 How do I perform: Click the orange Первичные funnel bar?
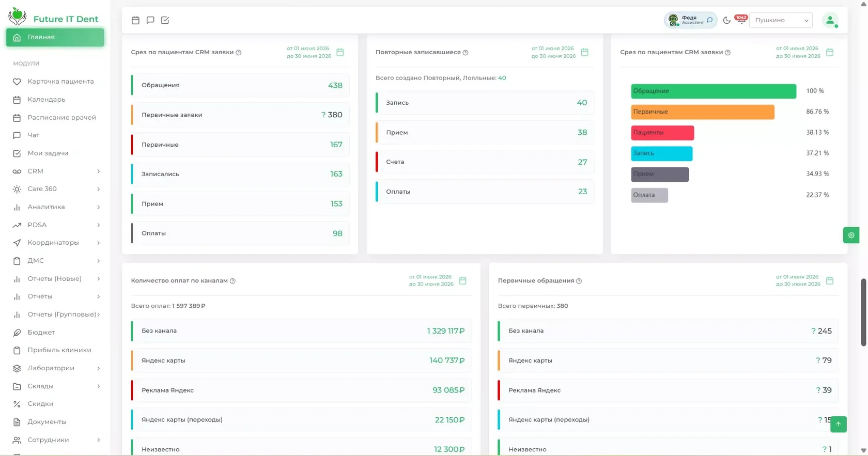pos(702,112)
